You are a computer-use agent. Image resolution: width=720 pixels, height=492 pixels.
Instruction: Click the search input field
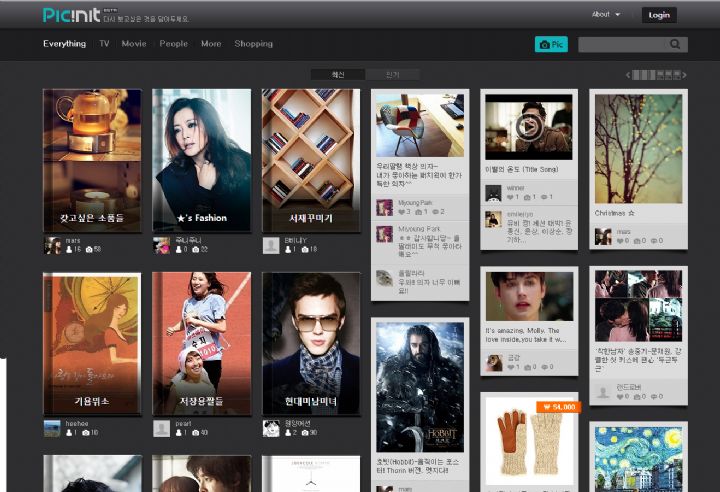pos(622,44)
